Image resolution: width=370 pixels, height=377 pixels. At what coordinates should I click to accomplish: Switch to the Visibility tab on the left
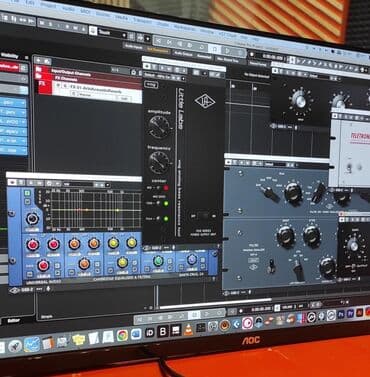pyautogui.click(x=10, y=56)
